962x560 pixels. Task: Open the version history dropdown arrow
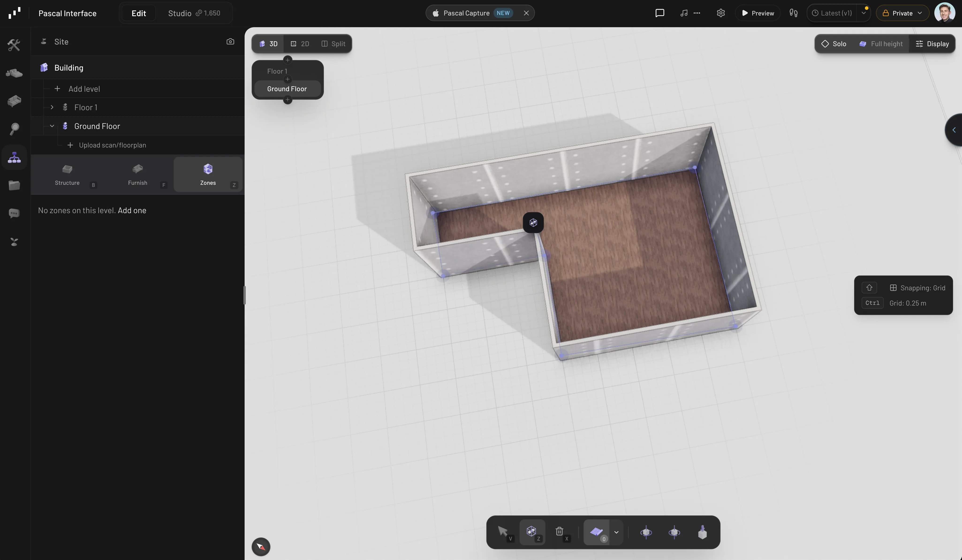click(x=863, y=13)
